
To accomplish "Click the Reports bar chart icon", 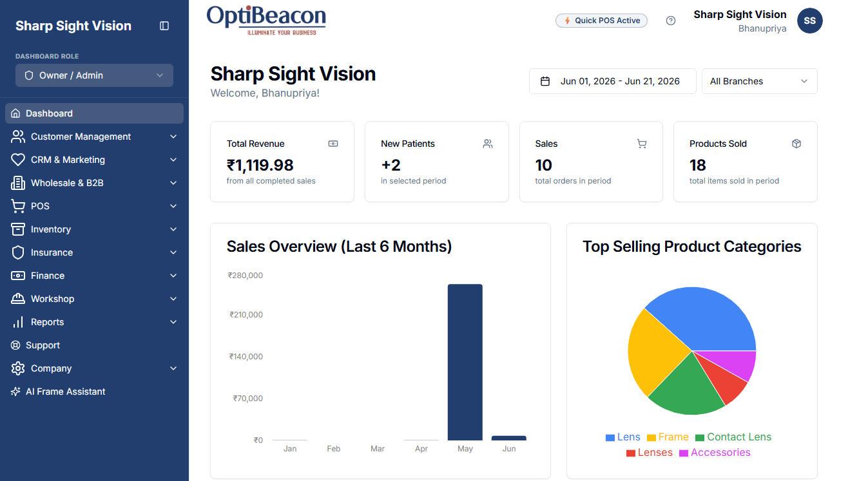I will [18, 322].
